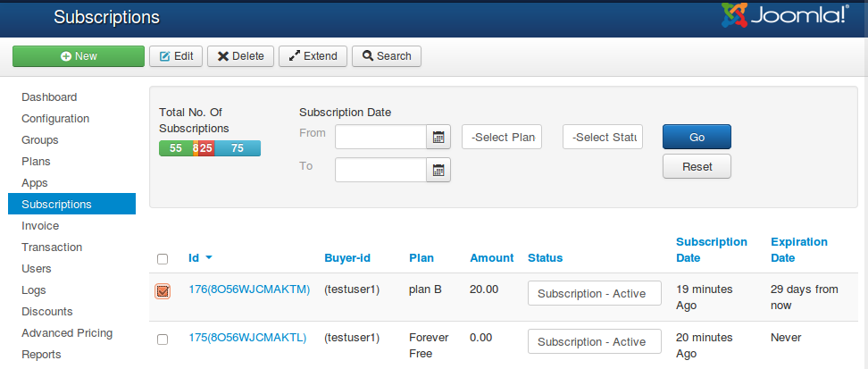Sort by Subscription Date column header
This screenshot has height=369, width=868.
pyautogui.click(x=712, y=250)
